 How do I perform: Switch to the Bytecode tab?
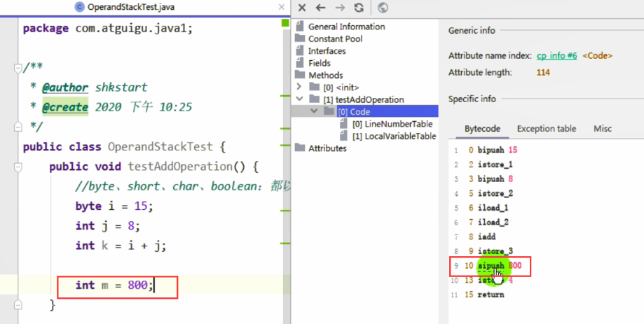(482, 129)
